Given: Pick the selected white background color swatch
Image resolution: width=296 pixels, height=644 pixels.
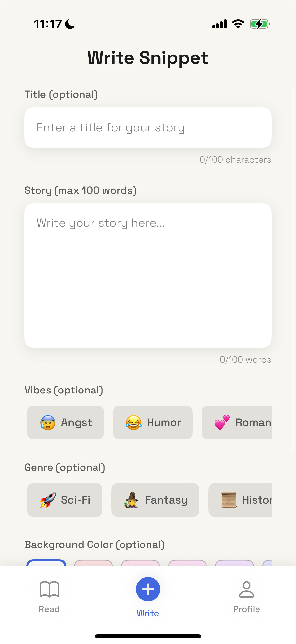Looking at the screenshot, I should pyautogui.click(x=46, y=563).
